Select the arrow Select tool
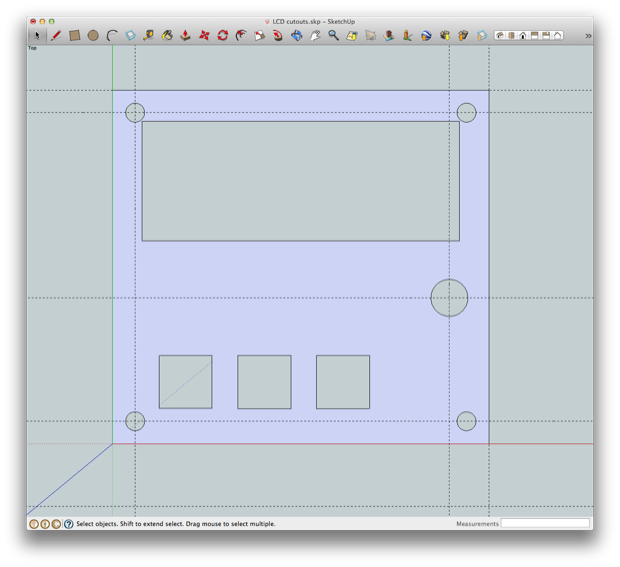The width and height of the screenshot is (620, 567). click(x=37, y=36)
